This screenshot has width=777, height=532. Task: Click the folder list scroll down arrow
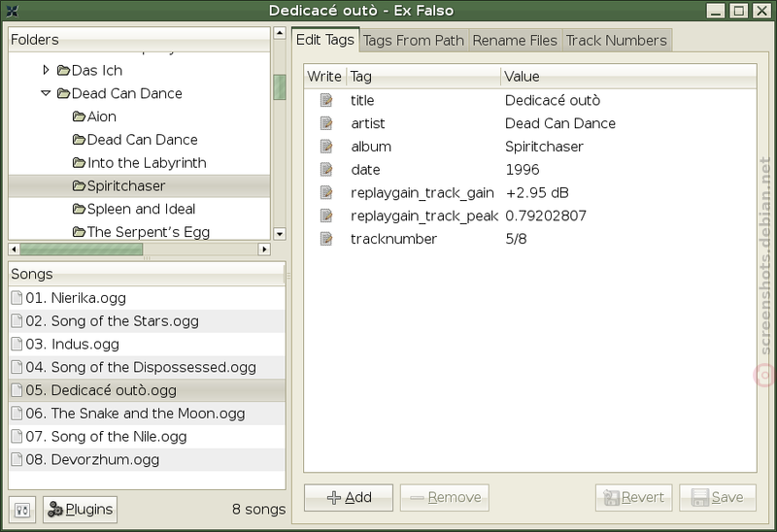[x=280, y=233]
